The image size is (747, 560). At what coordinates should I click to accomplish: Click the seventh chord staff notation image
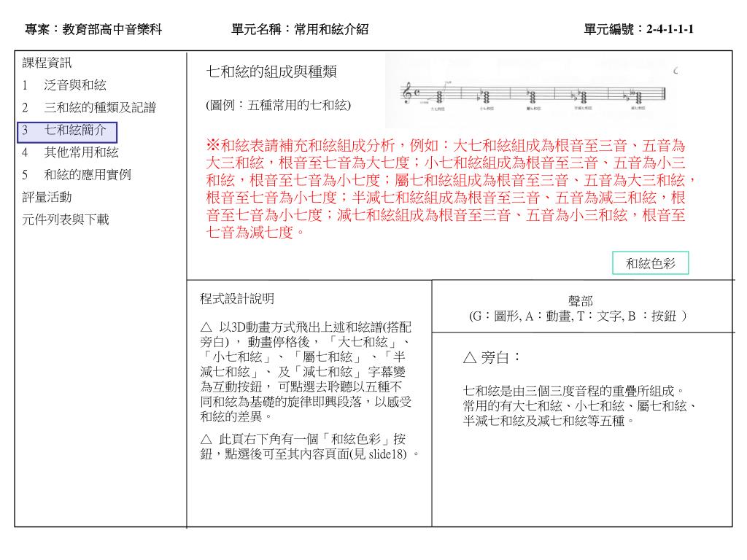(x=532, y=90)
